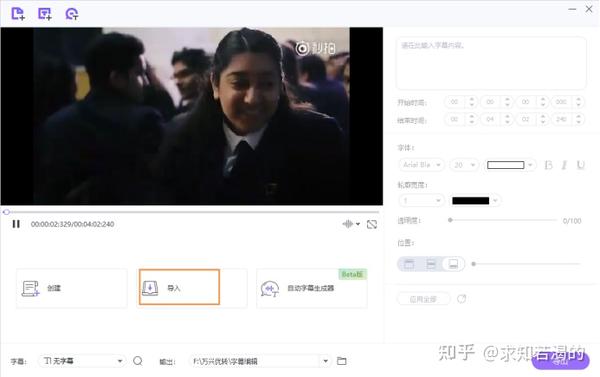Open the font size 20 dropdown

tap(464, 165)
